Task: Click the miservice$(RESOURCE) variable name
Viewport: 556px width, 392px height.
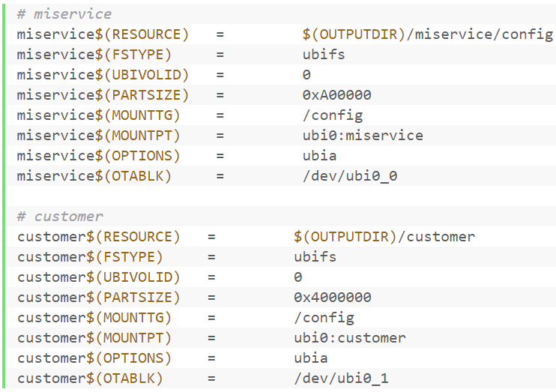Action: [103, 34]
